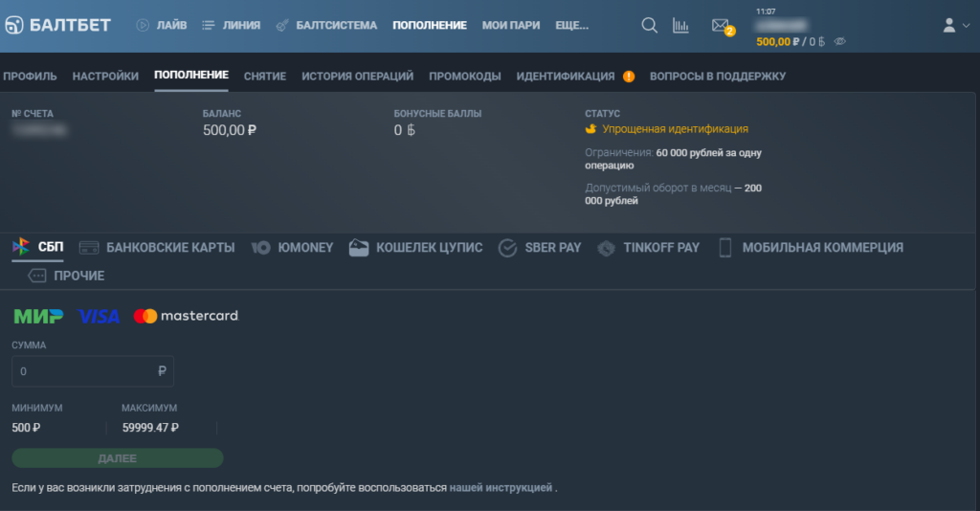Image resolution: width=980 pixels, height=511 pixels.
Task: Go to ЛАЙВ section
Action: (171, 25)
